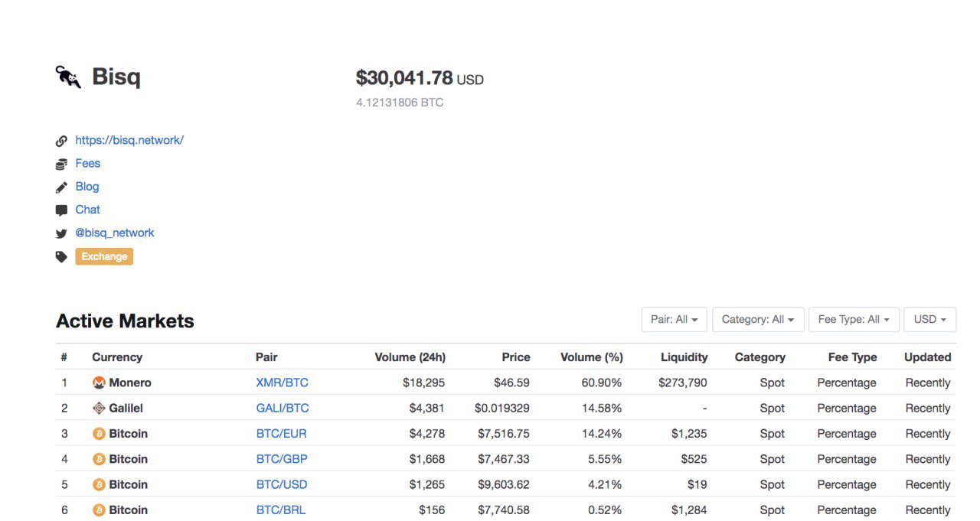Expand the Fee Type: All dropdown
The width and height of the screenshot is (980, 521).
coord(854,319)
